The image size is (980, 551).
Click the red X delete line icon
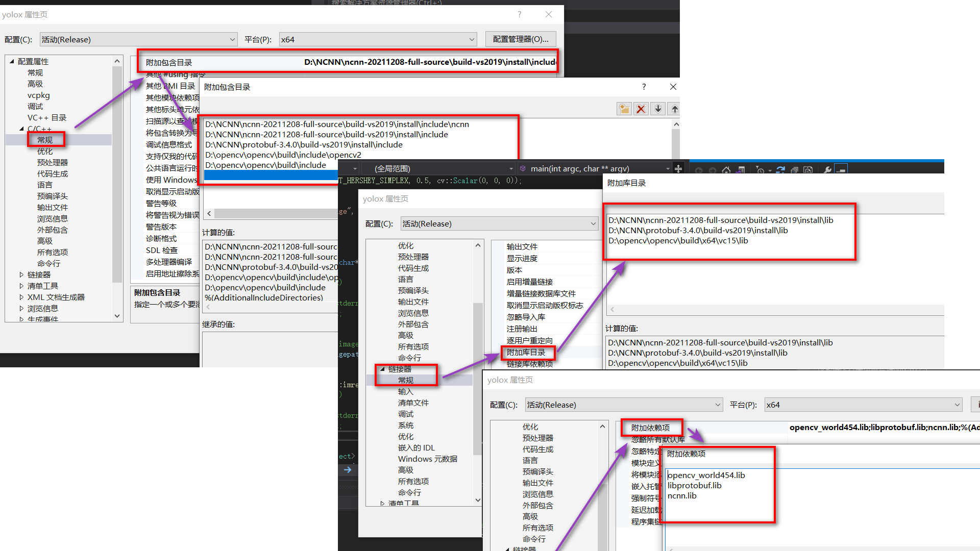pos(641,109)
